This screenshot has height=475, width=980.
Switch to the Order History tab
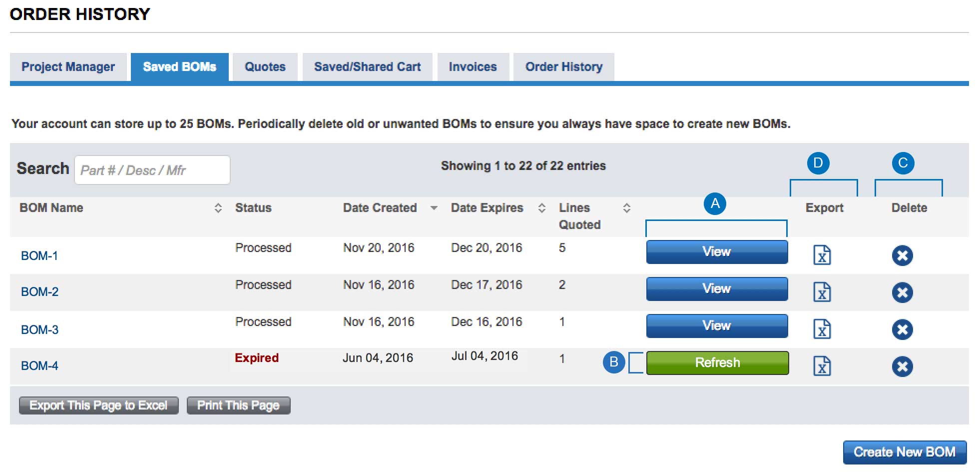tap(563, 66)
